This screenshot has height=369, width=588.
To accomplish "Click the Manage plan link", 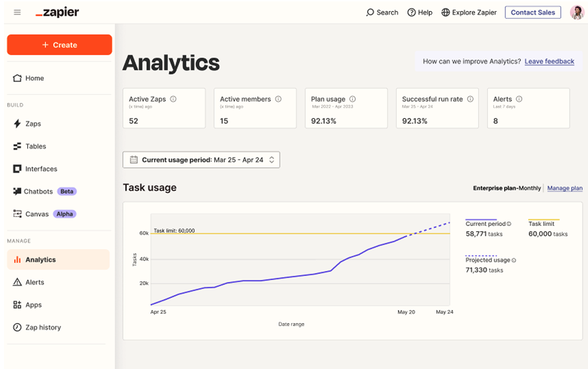I will point(564,188).
